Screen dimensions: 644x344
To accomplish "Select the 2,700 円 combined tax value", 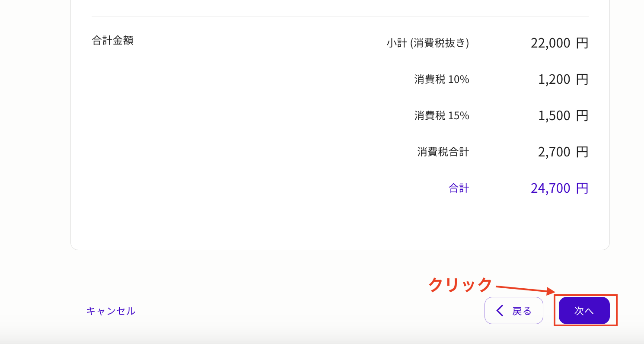I will (563, 152).
